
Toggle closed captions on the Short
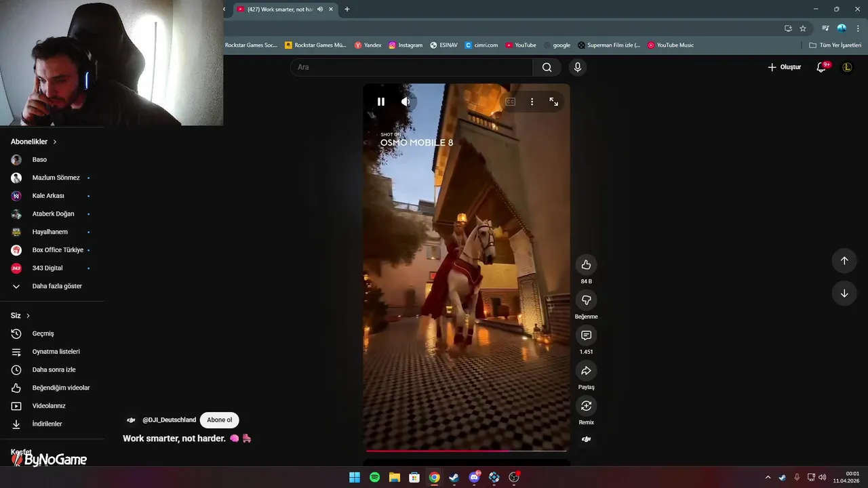tap(511, 102)
